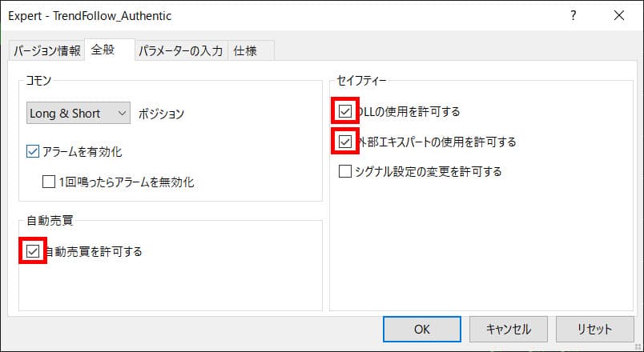
Task: Check シグナル設定の変更を許可する checkbox
Action: (345, 171)
